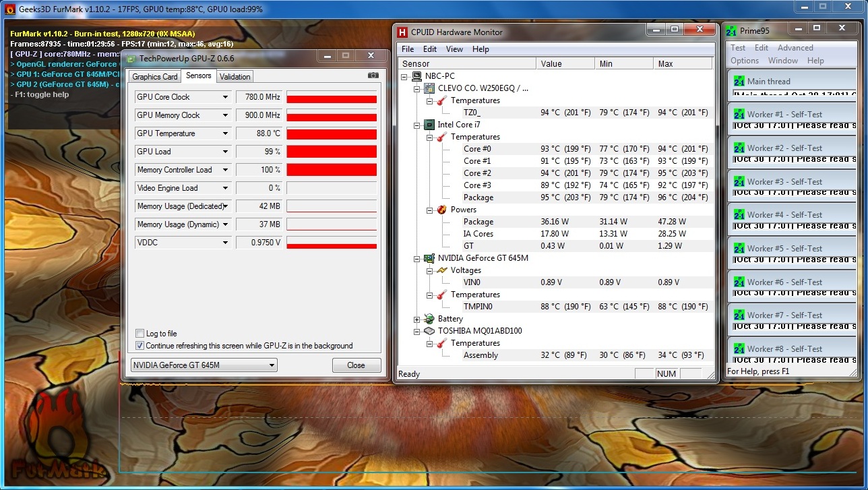Click the GPU-Z title bar icon

pyautogui.click(x=131, y=59)
